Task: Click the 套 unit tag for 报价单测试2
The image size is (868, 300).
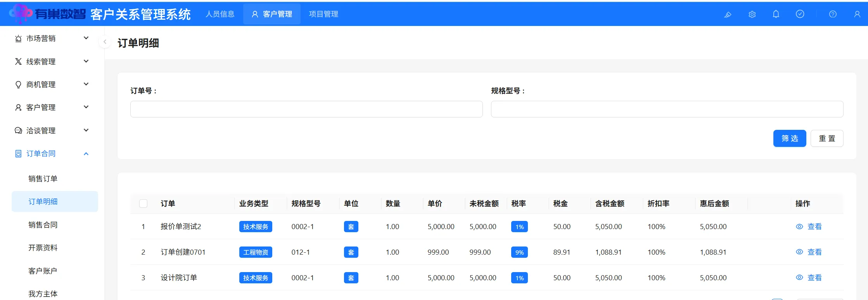Action: (x=351, y=227)
